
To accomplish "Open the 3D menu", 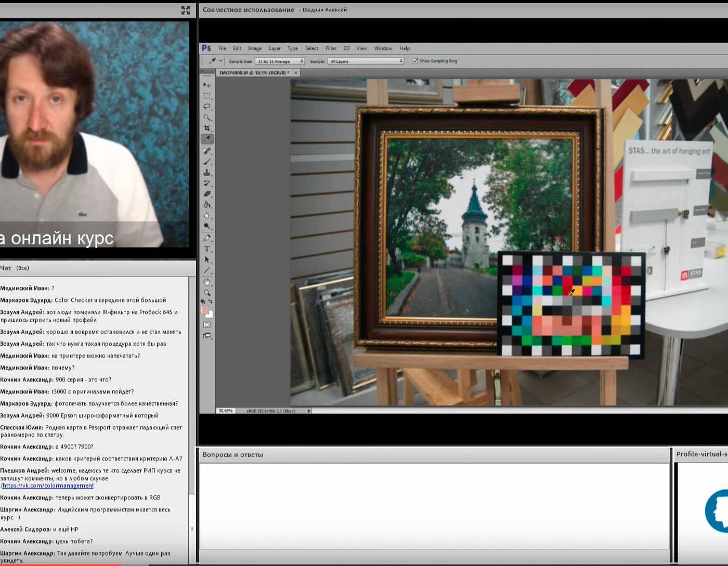I will (x=346, y=48).
